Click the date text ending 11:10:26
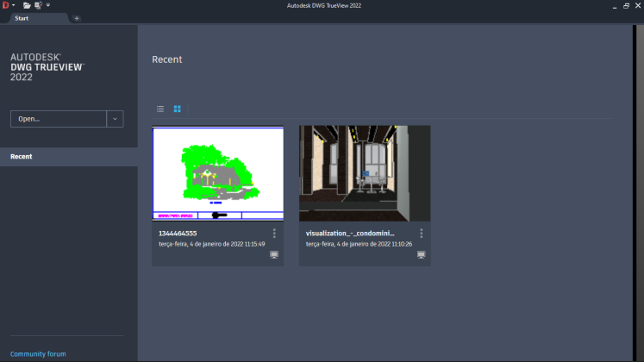644x362 pixels. click(359, 244)
